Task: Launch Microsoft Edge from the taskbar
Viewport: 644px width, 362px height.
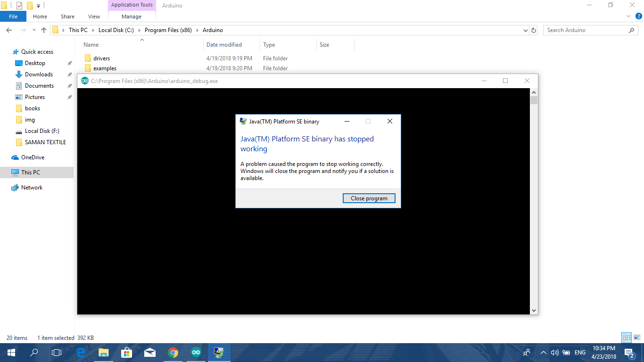Action: coord(81,352)
